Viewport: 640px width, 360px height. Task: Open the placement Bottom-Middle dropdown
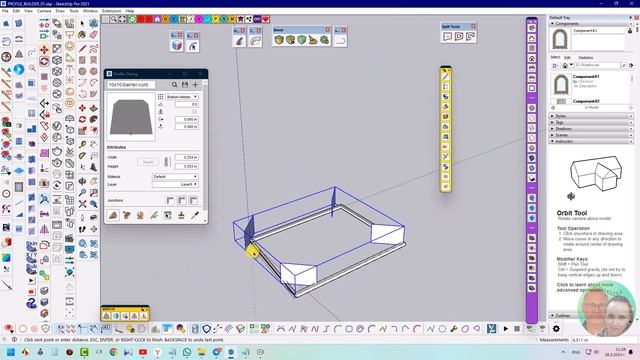pos(182,97)
